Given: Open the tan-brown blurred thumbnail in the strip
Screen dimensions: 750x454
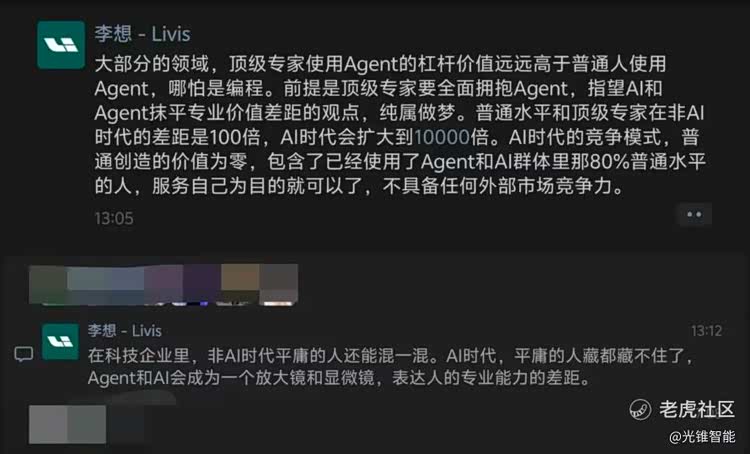Looking at the screenshot, I should (x=240, y=285).
